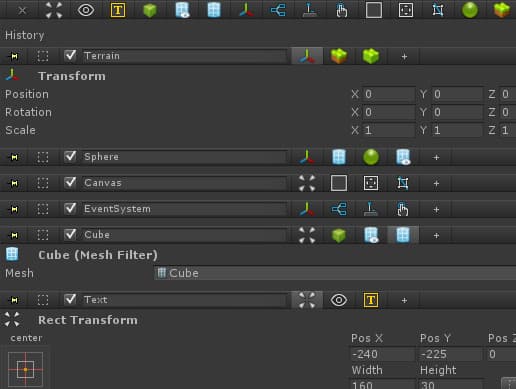Open Sphere Collider tab on Sphere row
This screenshot has width=516, height=389.
(371, 157)
